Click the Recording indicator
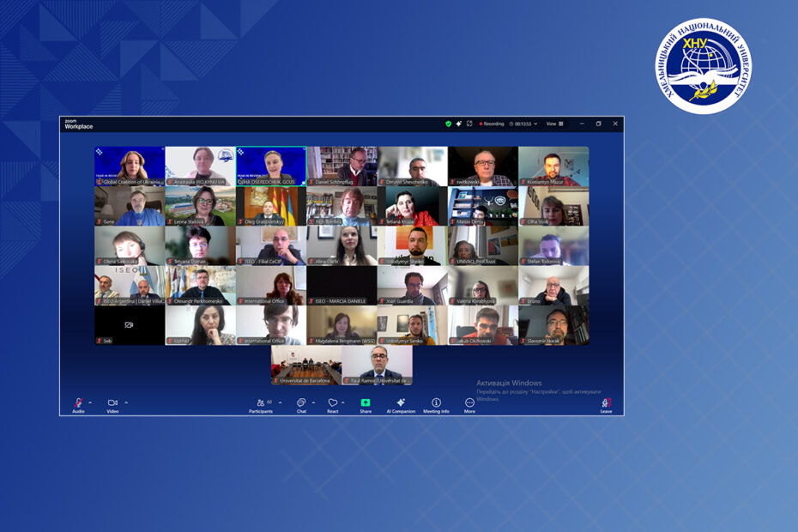 point(492,124)
